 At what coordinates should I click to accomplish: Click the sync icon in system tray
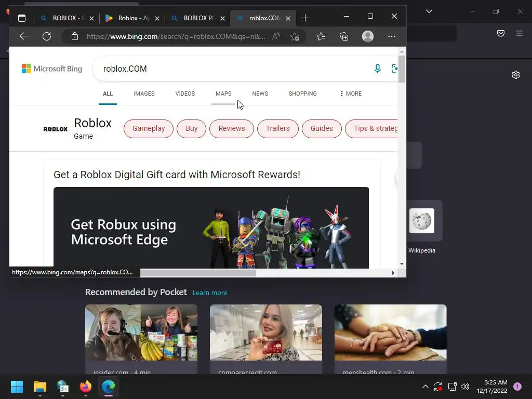pos(438,387)
